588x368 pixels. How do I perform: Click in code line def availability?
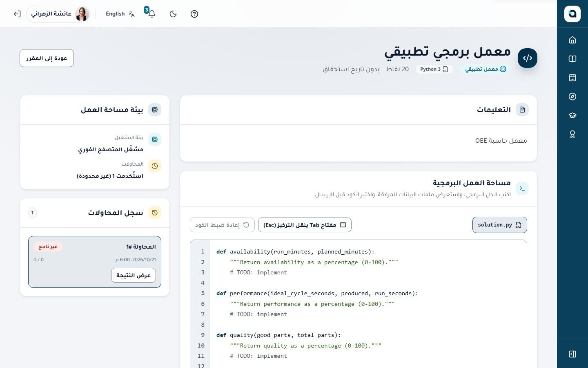click(295, 251)
